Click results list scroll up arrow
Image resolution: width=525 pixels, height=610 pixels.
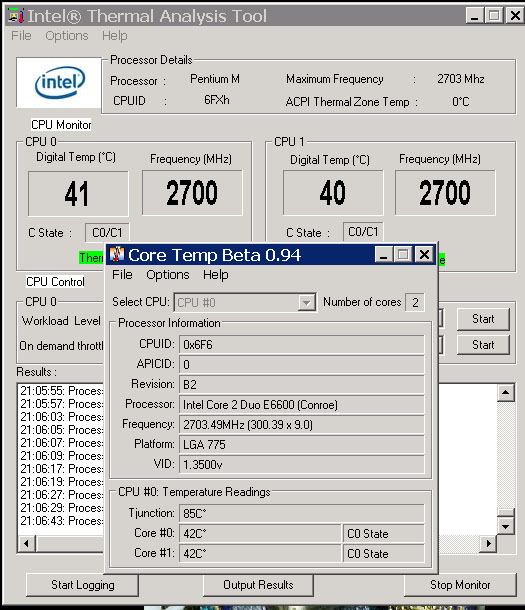pyautogui.click(x=506, y=392)
